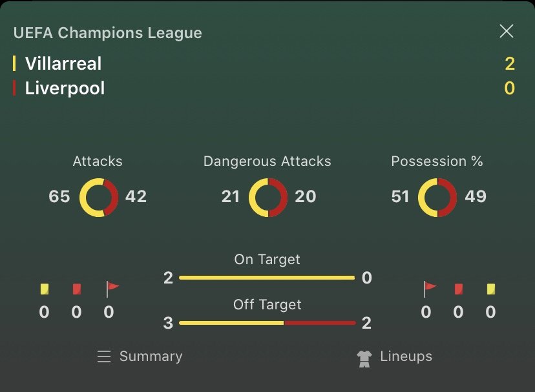Click the Villarreal score of 2
The width and height of the screenshot is (535, 392).
point(510,63)
